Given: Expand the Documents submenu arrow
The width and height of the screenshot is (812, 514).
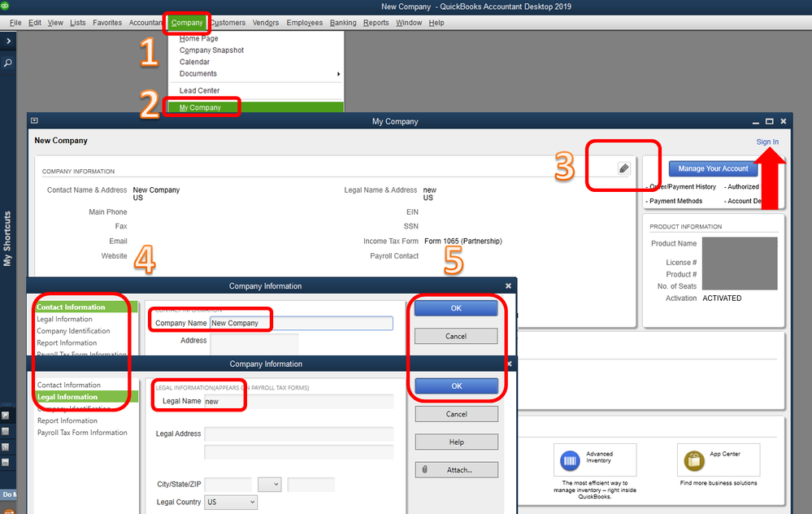Looking at the screenshot, I should 338,74.
